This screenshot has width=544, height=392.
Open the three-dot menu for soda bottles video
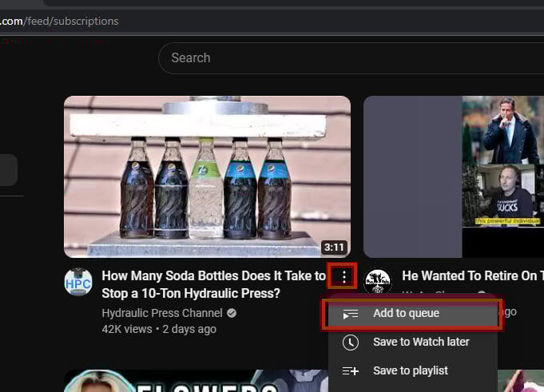tap(343, 276)
